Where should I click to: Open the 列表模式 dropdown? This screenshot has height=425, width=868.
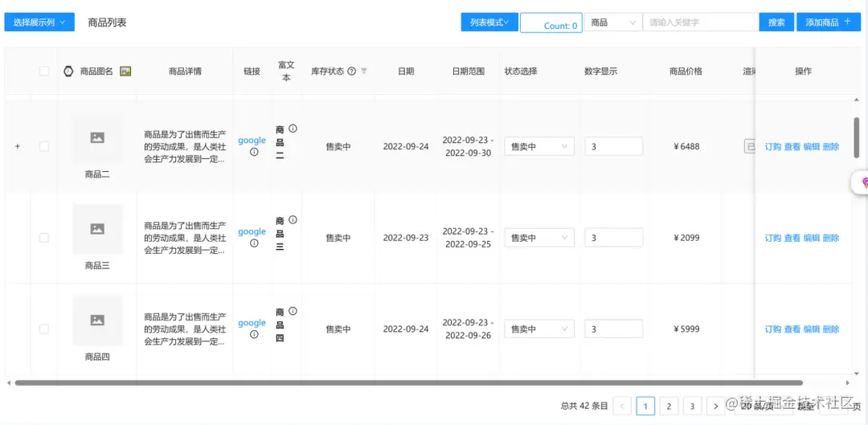pos(490,22)
